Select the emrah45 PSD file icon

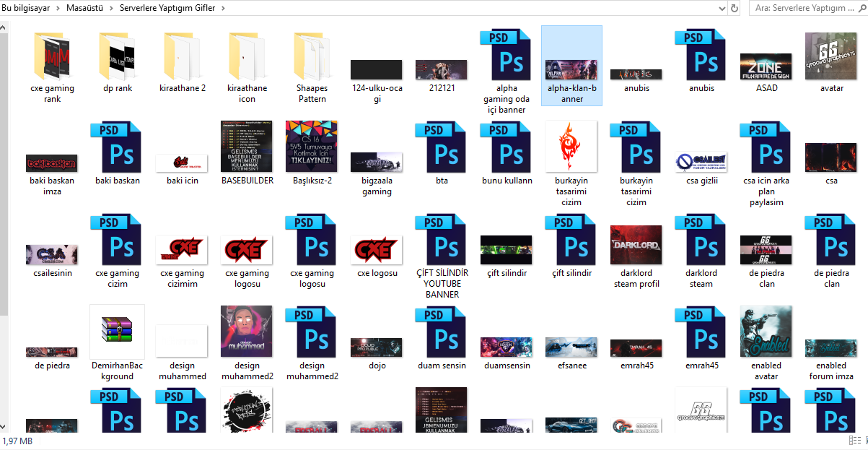701,332
